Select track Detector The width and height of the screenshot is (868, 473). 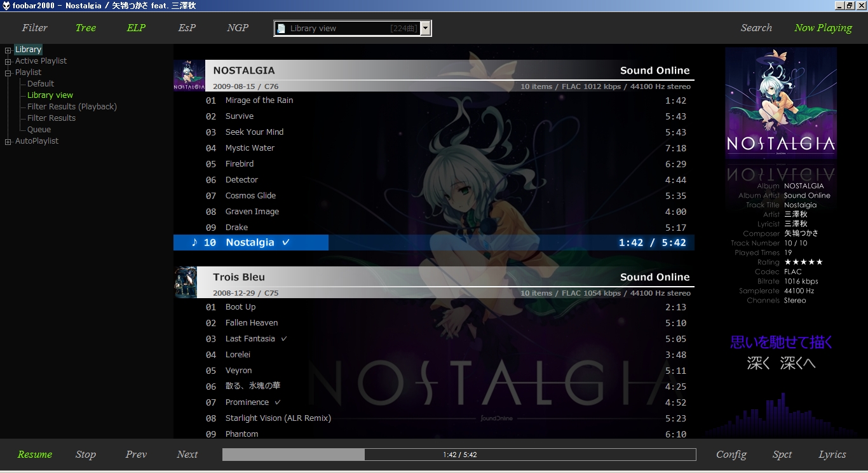coord(434,180)
